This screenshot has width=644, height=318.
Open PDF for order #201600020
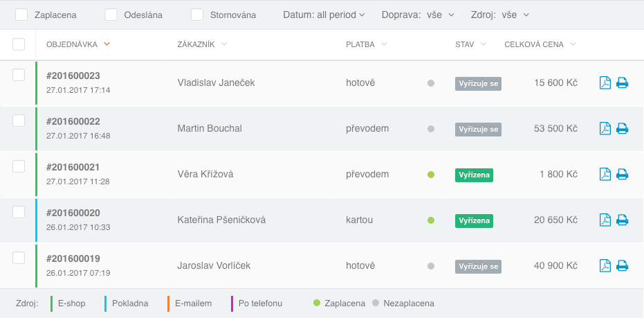click(605, 220)
